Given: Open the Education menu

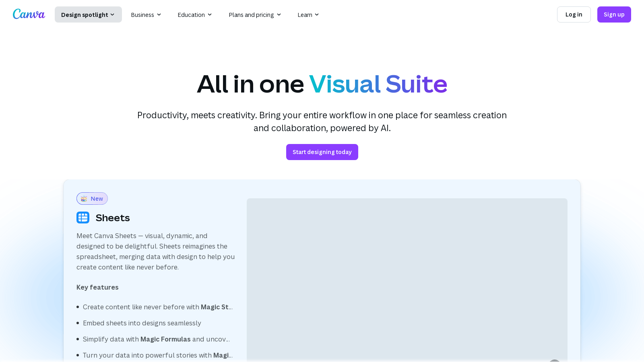Looking at the screenshot, I should click(x=195, y=14).
